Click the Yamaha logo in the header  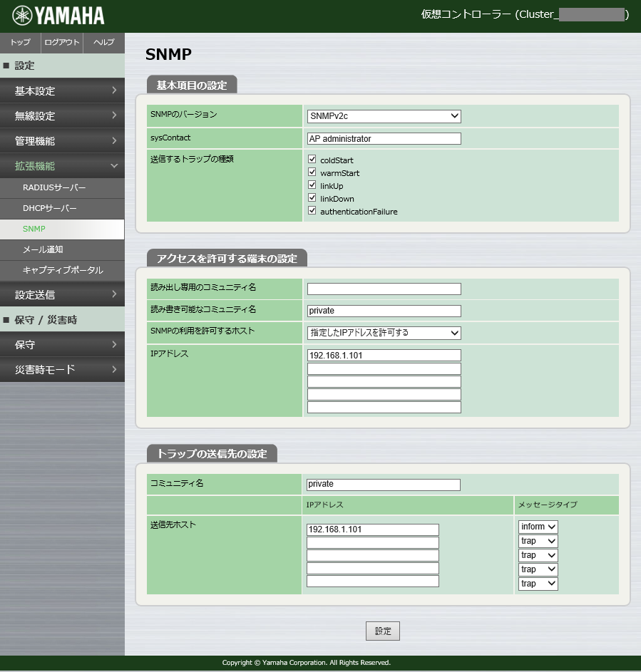point(57,14)
